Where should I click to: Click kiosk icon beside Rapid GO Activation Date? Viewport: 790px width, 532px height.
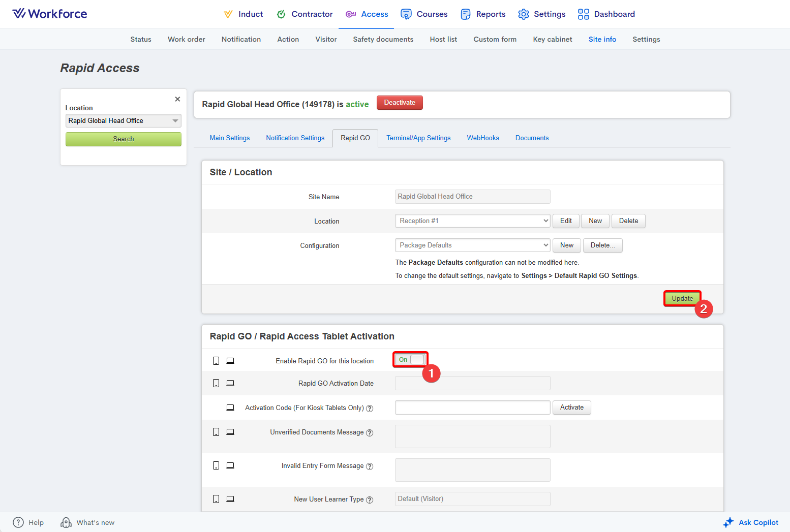coord(230,383)
